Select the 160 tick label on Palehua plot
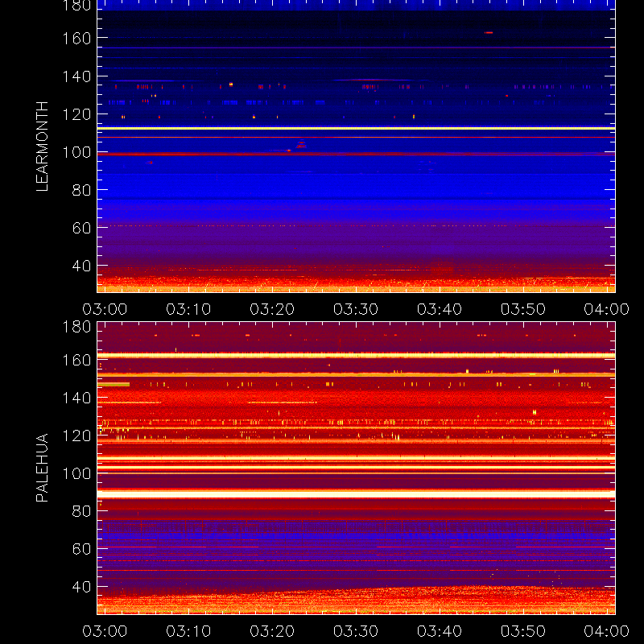This screenshot has width=644, height=644. coord(76,360)
